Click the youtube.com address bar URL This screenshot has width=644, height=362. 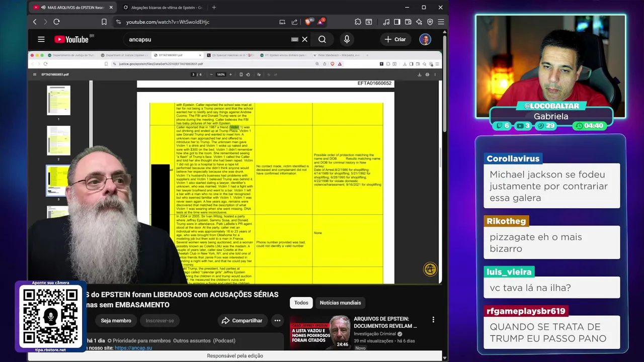(x=168, y=22)
